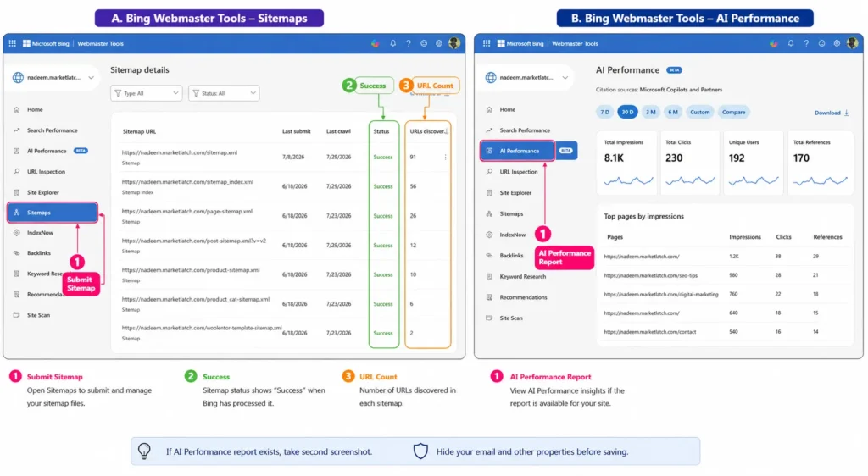This screenshot has width=868, height=476.
Task: Click feedback smiley icon in Sitemaps window
Action: 424,43
